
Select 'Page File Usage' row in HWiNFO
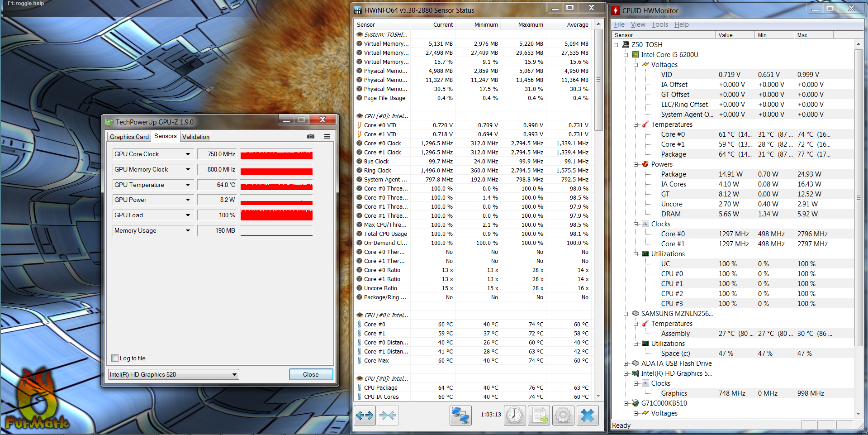[x=473, y=98]
